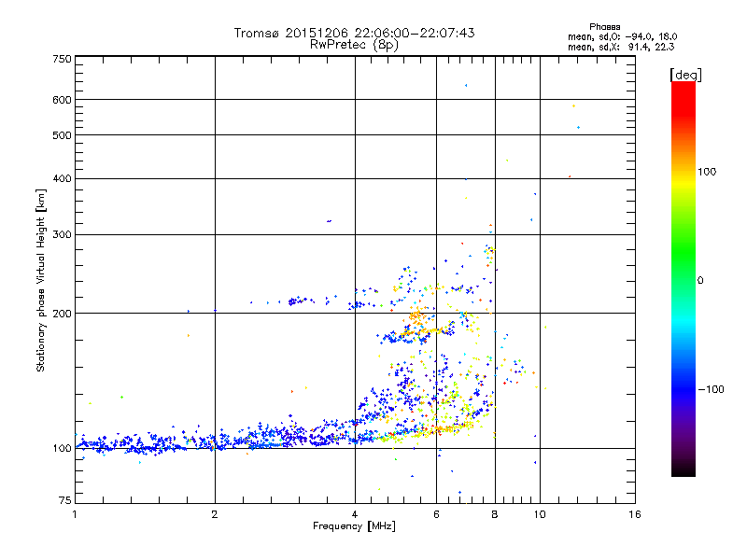Image resolution: width=747 pixels, height=560 pixels.
Task: Click the plot title "Tromsø 20151206 22:06:00-22:07:43"
Action: tap(354, 33)
